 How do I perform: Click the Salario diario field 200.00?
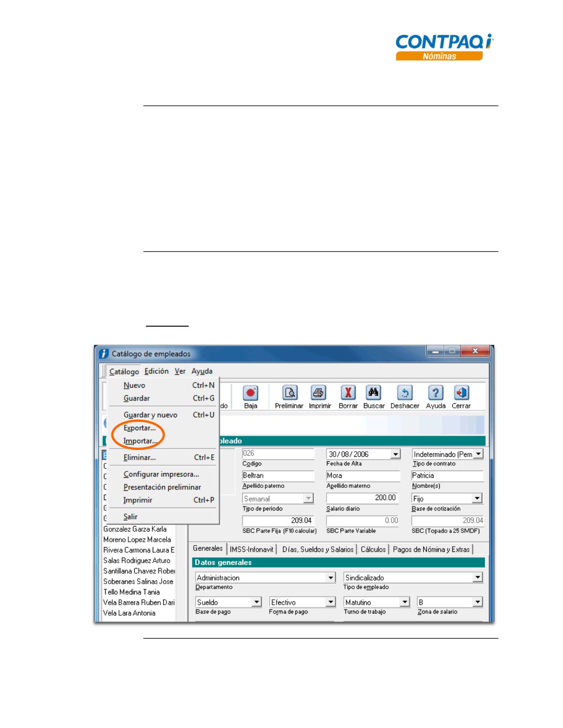tap(362, 498)
